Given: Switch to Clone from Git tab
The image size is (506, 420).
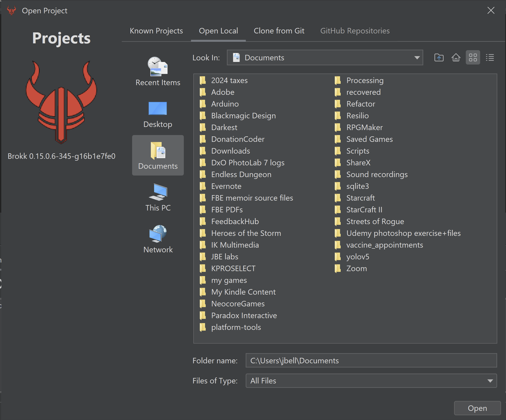Looking at the screenshot, I should (279, 31).
